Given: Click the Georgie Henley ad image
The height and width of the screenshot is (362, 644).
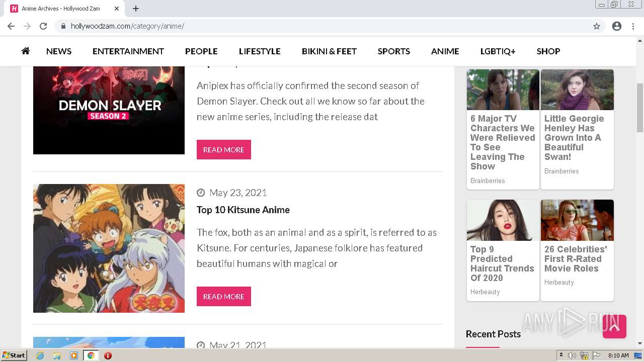Looking at the screenshot, I should pos(577,89).
